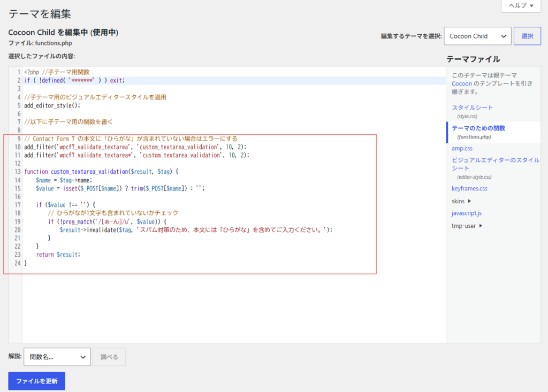Click the 調べる lookup button
The image size is (548, 392).
109,357
